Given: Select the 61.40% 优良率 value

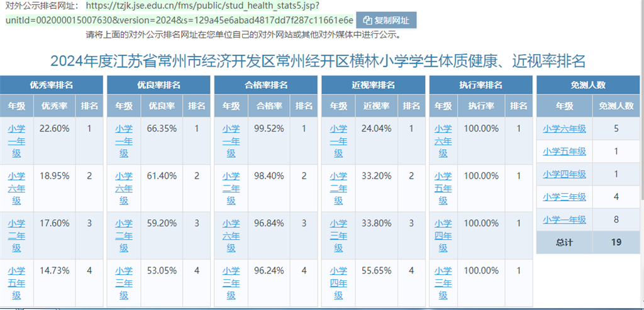Looking at the screenshot, I should 162,175.
